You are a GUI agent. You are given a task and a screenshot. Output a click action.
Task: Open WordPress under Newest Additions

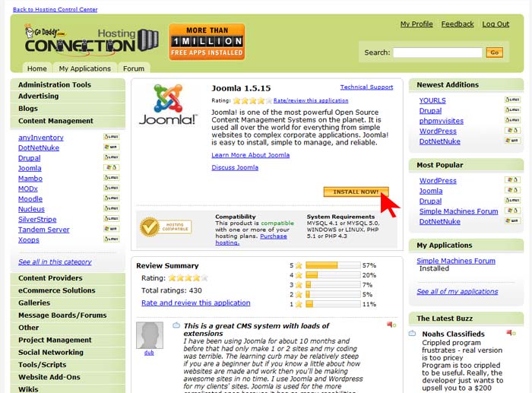click(438, 131)
